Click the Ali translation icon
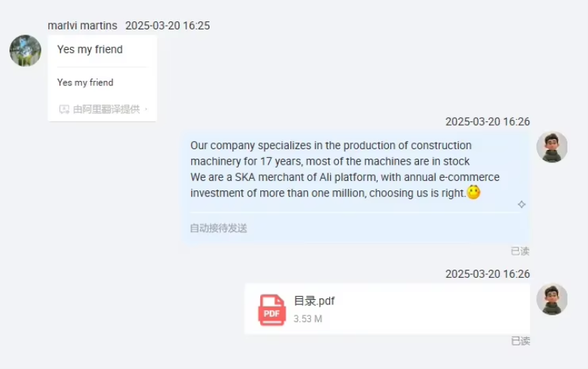 64,109
